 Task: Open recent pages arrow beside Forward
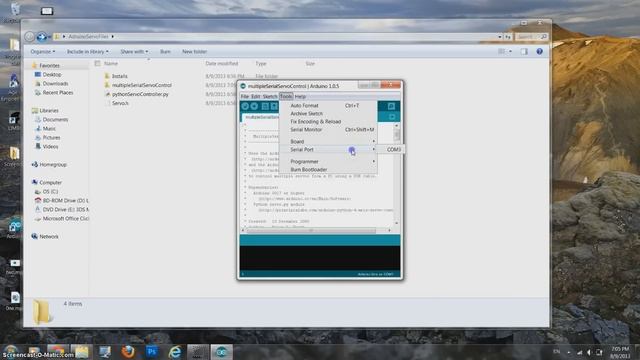[49, 37]
